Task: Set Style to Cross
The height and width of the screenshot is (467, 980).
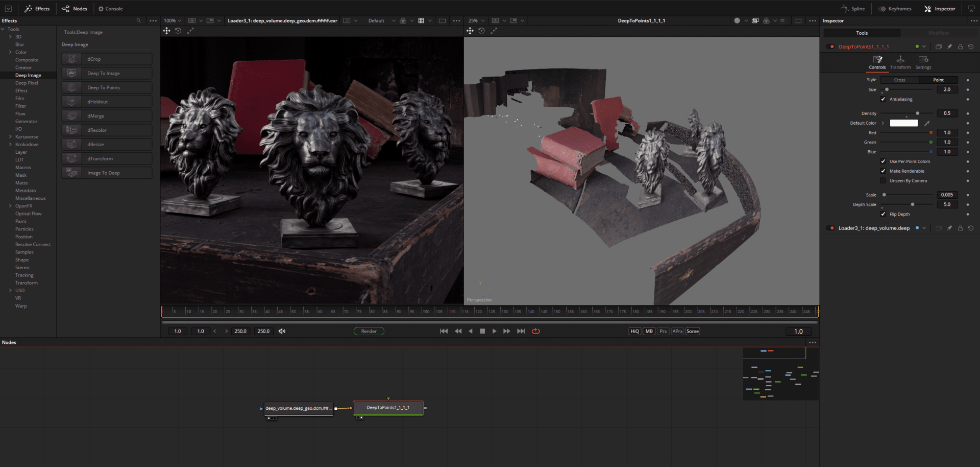Action: coord(899,80)
